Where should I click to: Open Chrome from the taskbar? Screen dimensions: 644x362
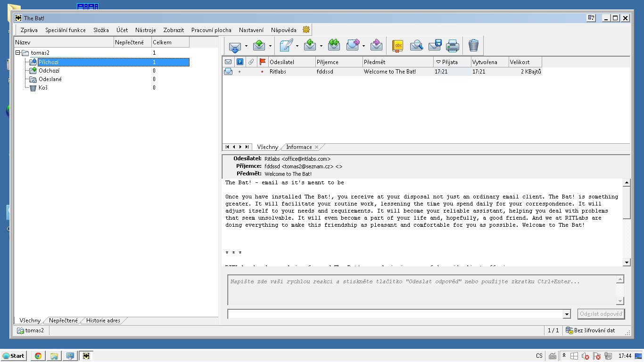[x=38, y=356]
